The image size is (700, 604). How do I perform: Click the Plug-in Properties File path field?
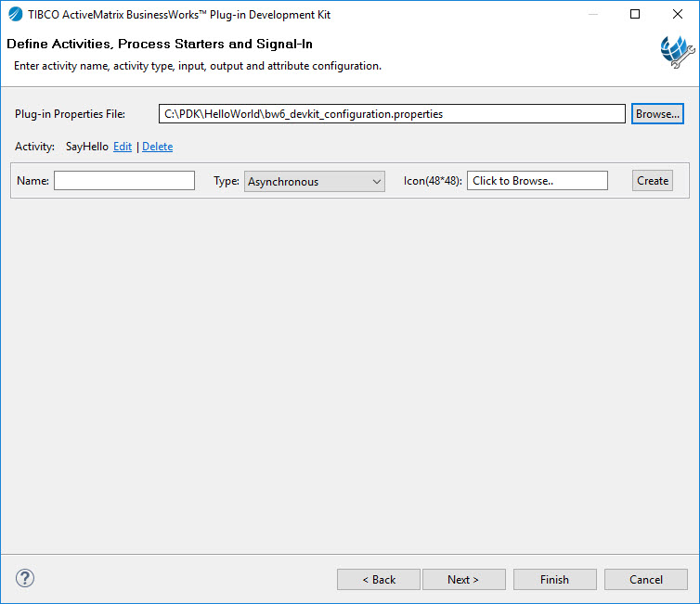(x=392, y=114)
